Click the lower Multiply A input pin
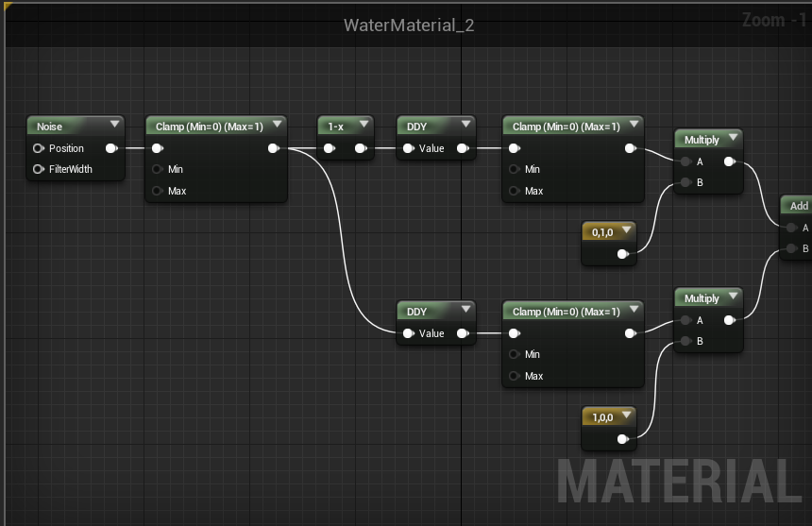The width and height of the screenshot is (812, 526). (x=686, y=320)
